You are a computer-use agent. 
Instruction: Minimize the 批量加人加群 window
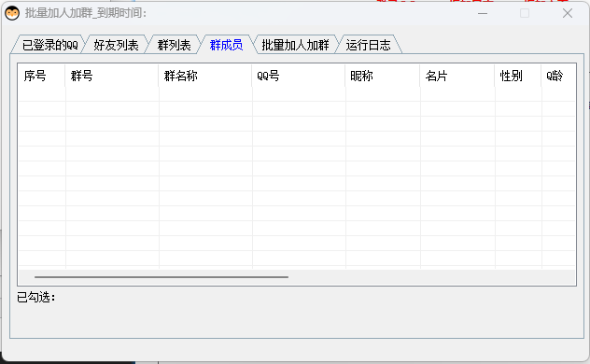pyautogui.click(x=483, y=14)
